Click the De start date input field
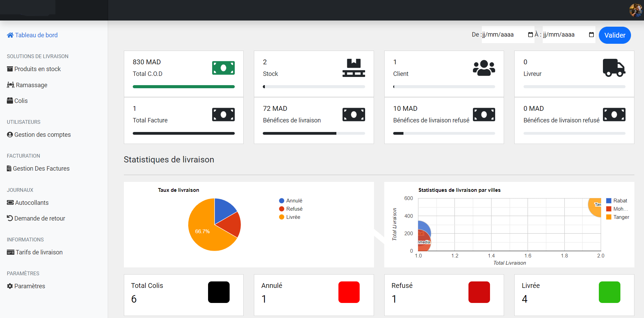The width and height of the screenshot is (644, 318). 503,35
